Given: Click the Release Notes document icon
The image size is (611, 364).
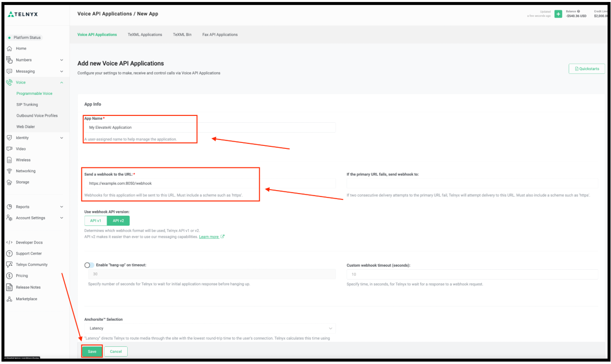Looking at the screenshot, I should [x=9, y=287].
